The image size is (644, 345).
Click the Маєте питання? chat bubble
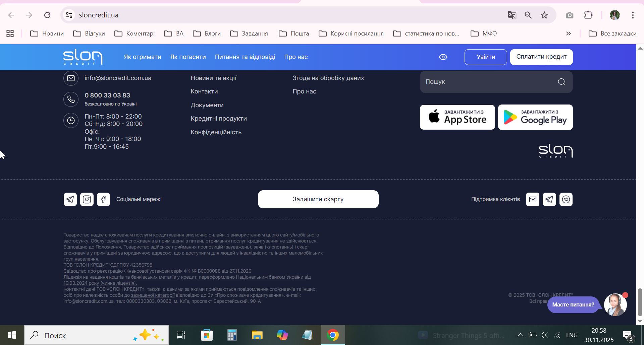[x=573, y=305]
